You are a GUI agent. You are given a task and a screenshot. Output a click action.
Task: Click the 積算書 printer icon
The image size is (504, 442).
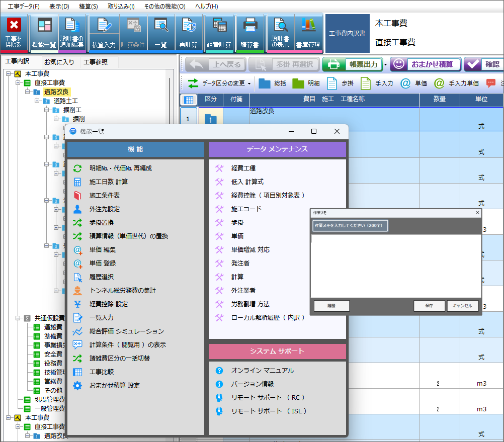point(250,32)
